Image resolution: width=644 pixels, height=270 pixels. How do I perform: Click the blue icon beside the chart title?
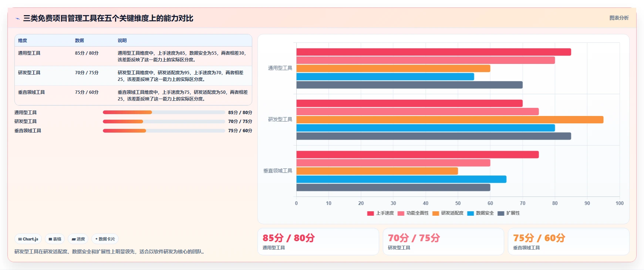pos(17,18)
